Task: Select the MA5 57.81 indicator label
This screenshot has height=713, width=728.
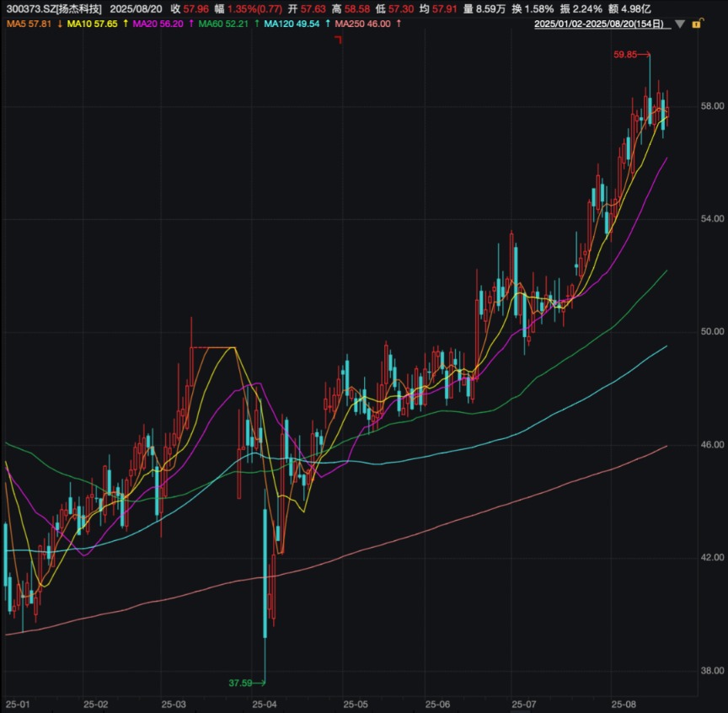Action: pyautogui.click(x=29, y=24)
